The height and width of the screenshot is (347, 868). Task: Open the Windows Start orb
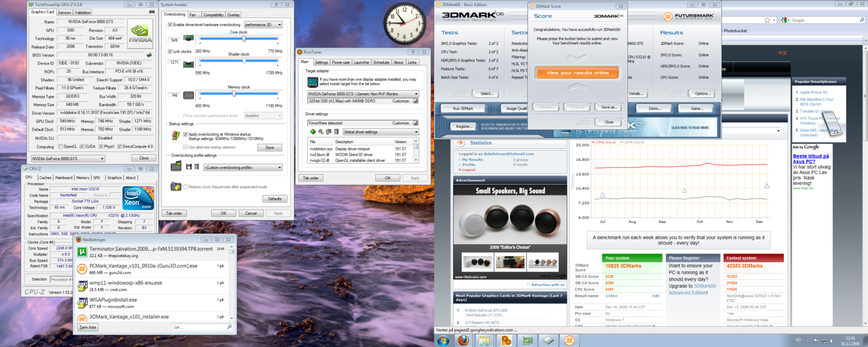point(443,340)
